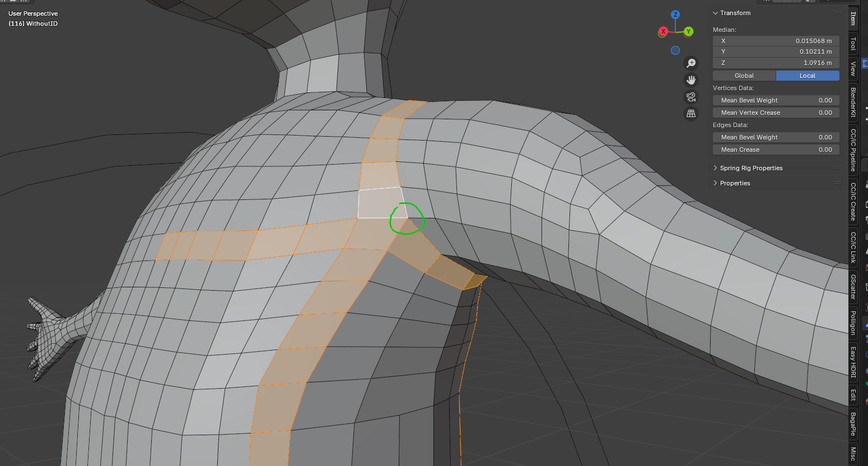Click the green Y axis on the gizmo

pyautogui.click(x=688, y=31)
